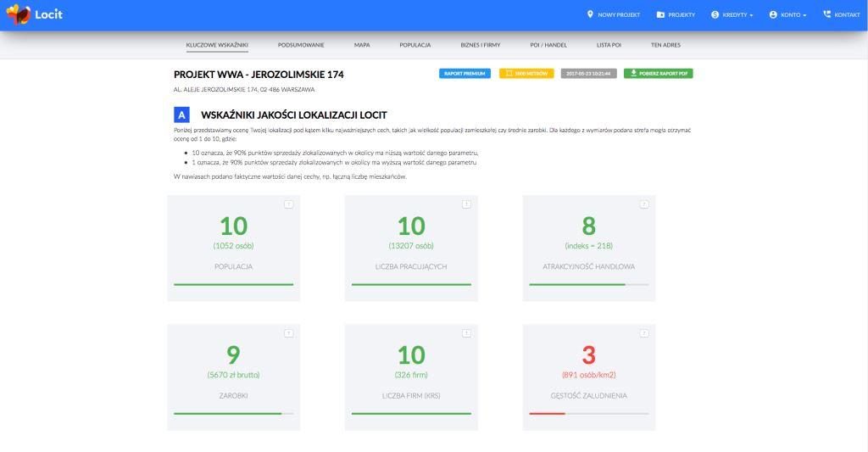Click the Raport Premium button

[x=465, y=74]
